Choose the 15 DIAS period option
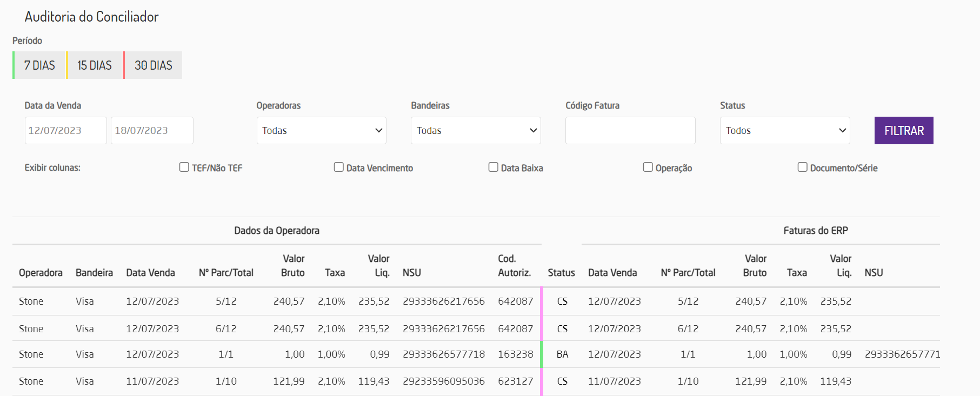980x396 pixels. (95, 65)
